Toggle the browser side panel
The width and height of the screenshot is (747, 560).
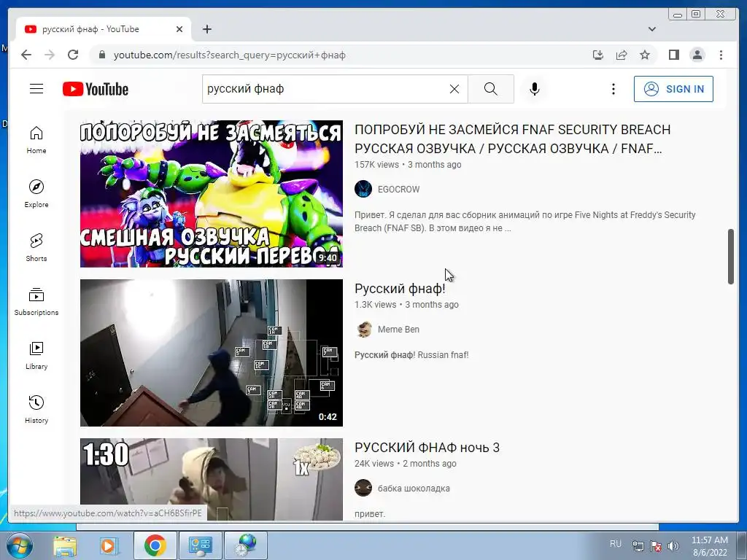(673, 55)
